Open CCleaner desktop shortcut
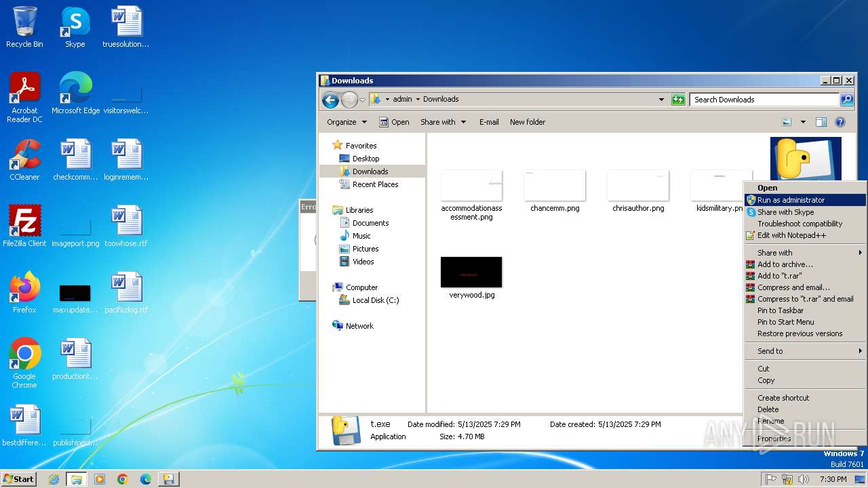868x488 pixels. [24, 160]
